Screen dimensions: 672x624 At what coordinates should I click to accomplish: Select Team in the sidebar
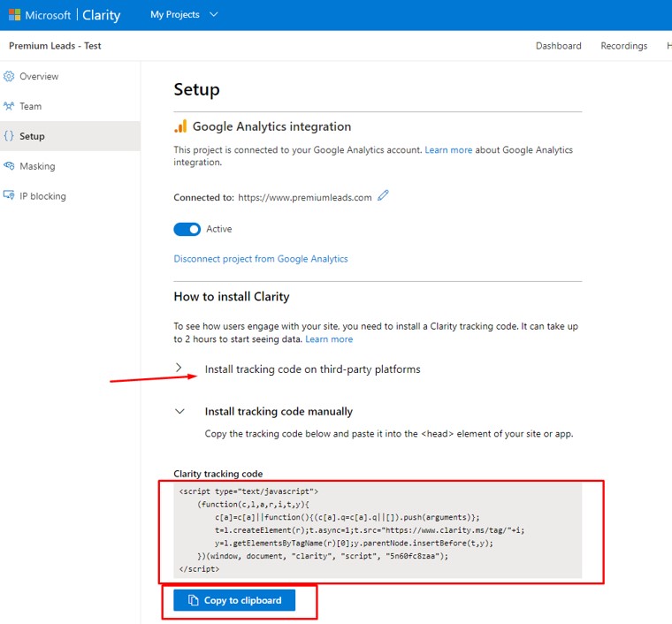click(x=70, y=106)
